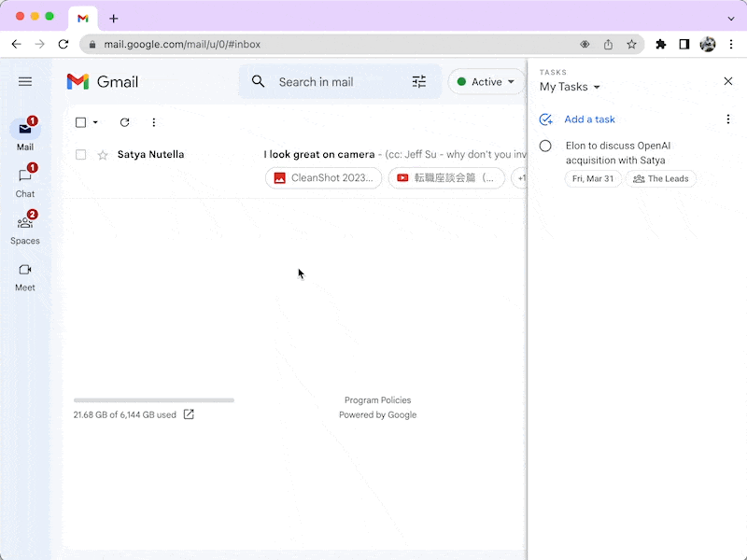Viewport: 747px width, 560px height.
Task: Open the main menu hamburger icon
Action: tap(25, 82)
